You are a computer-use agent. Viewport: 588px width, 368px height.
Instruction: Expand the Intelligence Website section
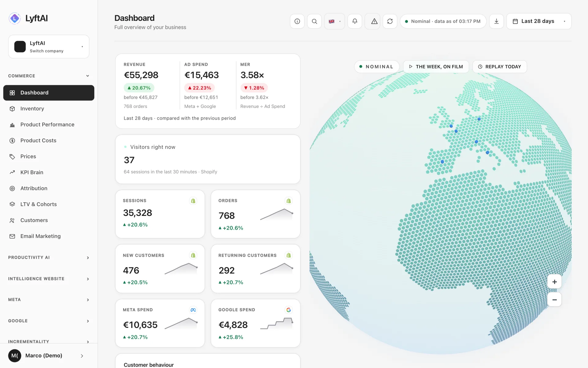pos(49,279)
